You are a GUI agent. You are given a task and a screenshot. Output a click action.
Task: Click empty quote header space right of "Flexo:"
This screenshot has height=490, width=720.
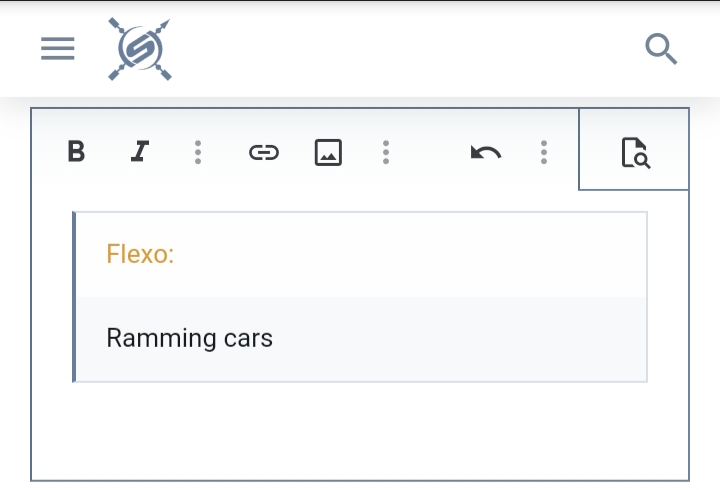420,254
